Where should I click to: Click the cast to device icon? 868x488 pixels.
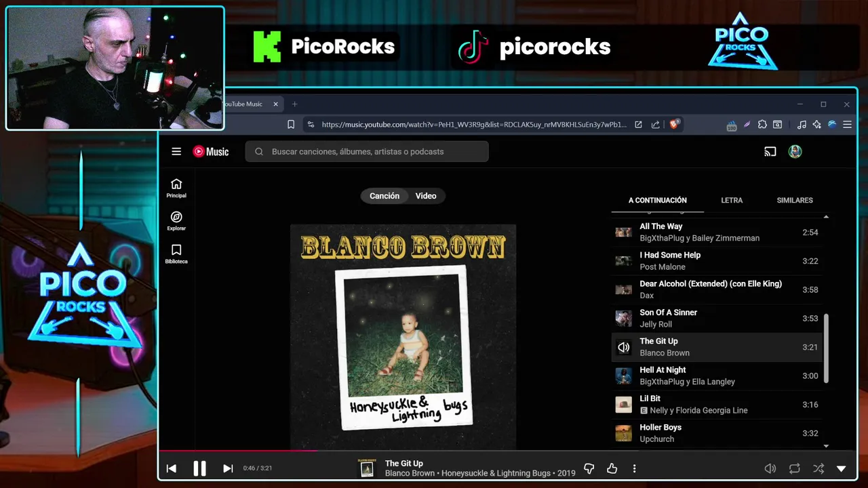tap(770, 152)
